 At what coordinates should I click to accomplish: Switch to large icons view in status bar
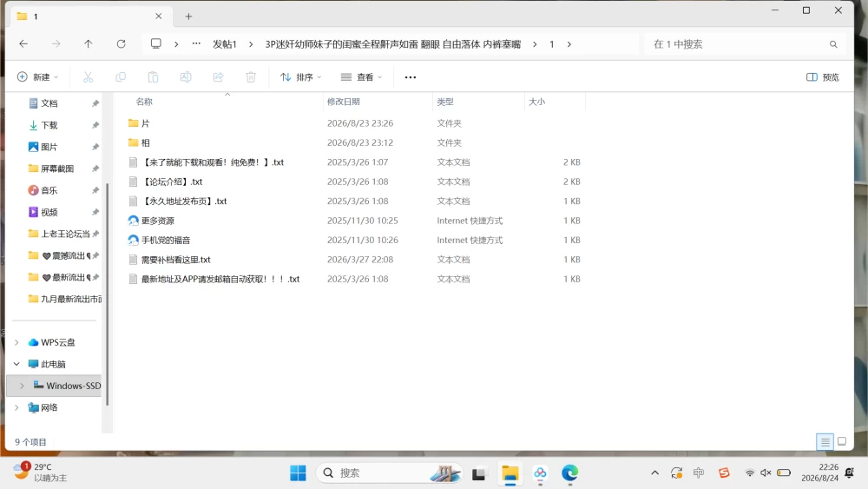[842, 441]
